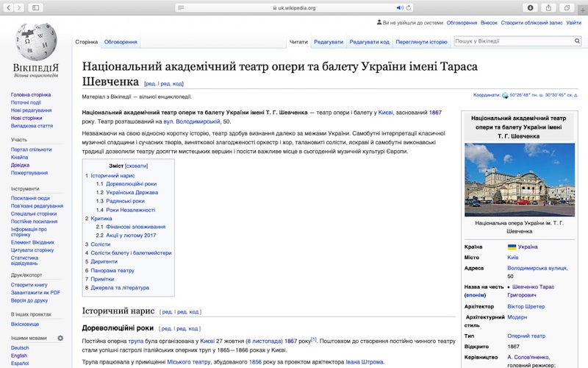Open the Safari downloads icon
This screenshot has height=368, width=588.
click(x=530, y=7)
